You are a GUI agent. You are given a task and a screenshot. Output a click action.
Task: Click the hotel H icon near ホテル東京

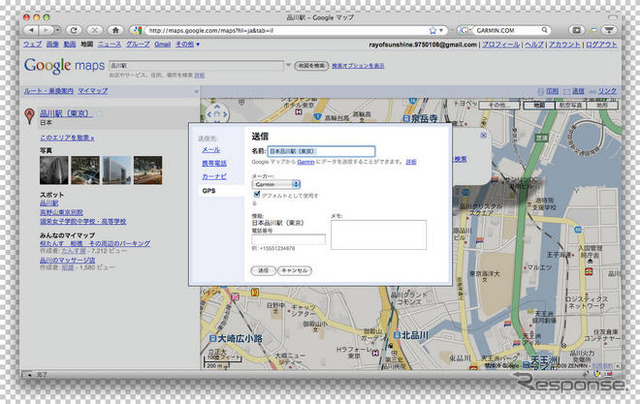[x=299, y=111]
